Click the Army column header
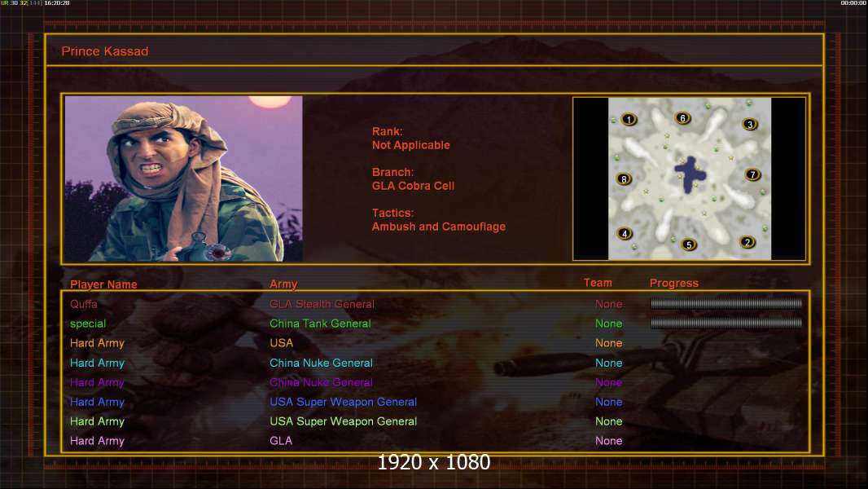Screen dimensions: 868x489 283,284
